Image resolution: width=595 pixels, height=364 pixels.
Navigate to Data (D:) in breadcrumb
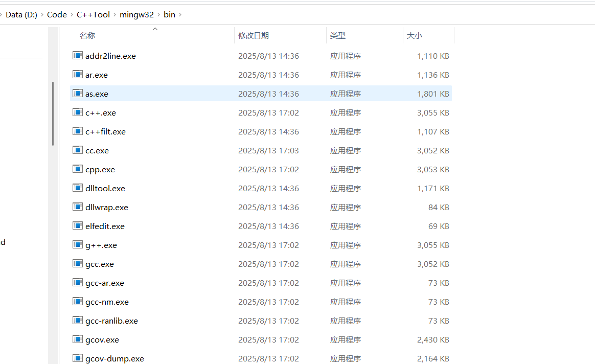21,15
